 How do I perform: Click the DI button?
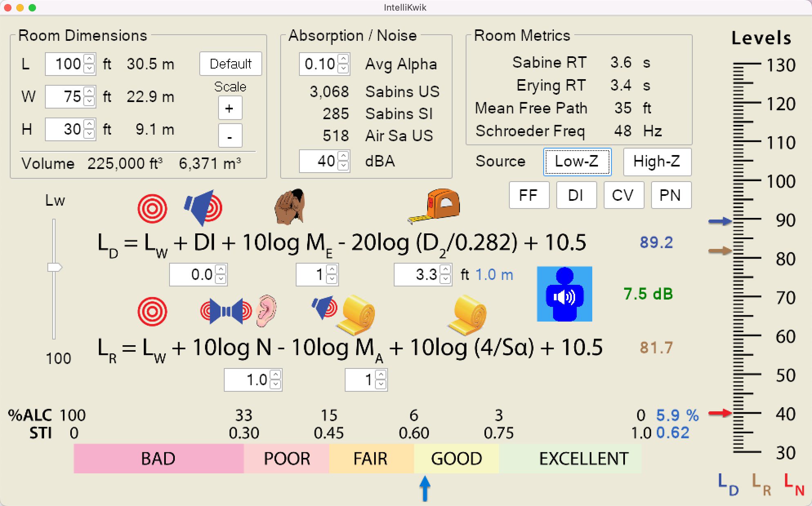(576, 195)
